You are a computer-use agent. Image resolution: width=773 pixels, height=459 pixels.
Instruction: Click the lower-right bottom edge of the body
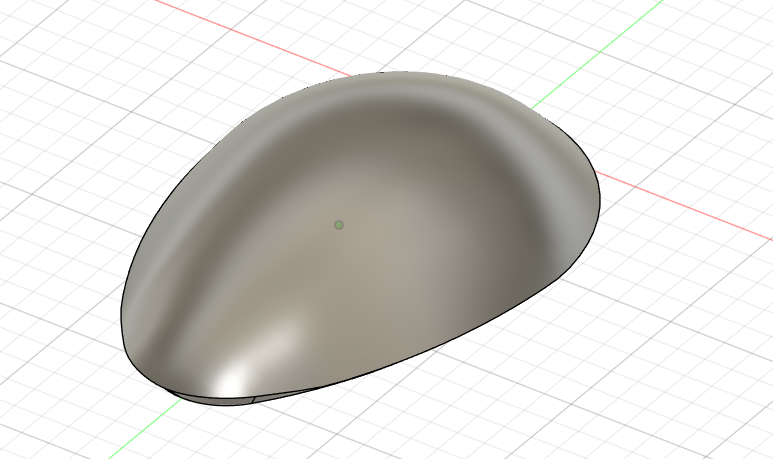pos(450,340)
